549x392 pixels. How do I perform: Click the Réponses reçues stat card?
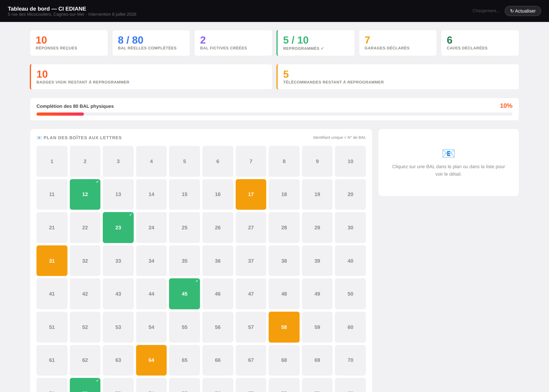coord(69,43)
